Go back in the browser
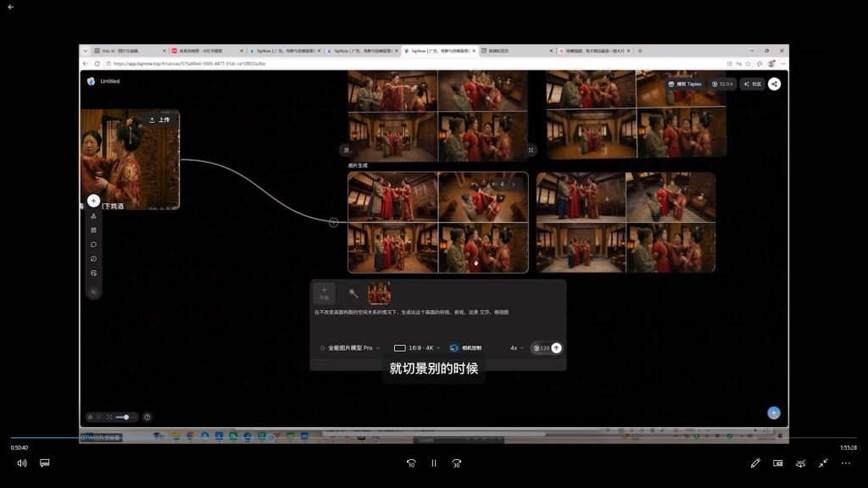 [86, 64]
